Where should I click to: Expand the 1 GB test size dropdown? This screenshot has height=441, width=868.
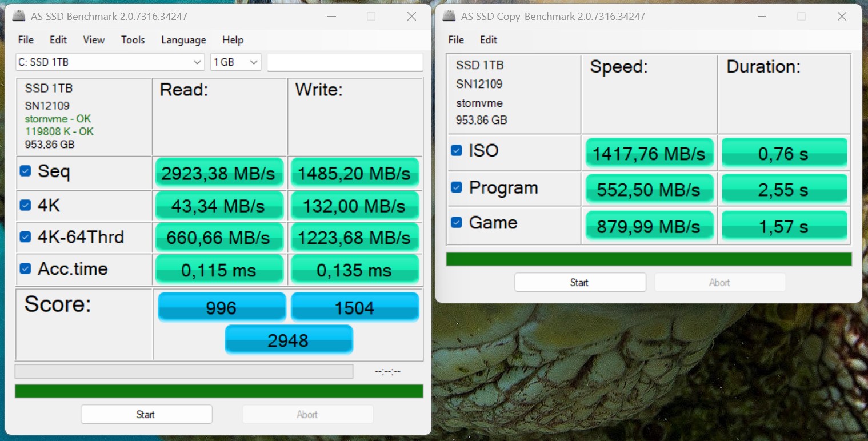click(x=235, y=62)
